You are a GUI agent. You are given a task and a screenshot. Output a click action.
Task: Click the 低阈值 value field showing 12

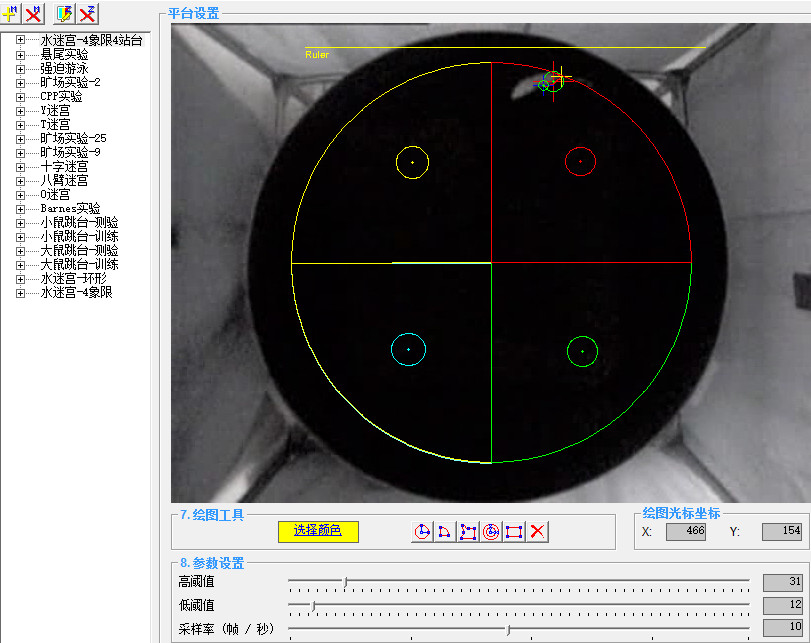tap(783, 605)
